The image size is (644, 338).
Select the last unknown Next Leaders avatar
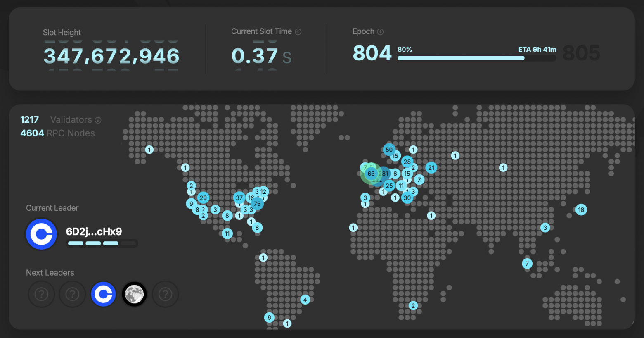(165, 294)
